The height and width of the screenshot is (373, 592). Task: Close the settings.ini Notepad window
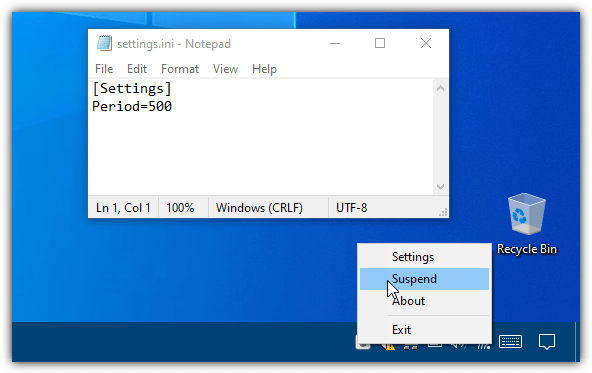click(426, 43)
